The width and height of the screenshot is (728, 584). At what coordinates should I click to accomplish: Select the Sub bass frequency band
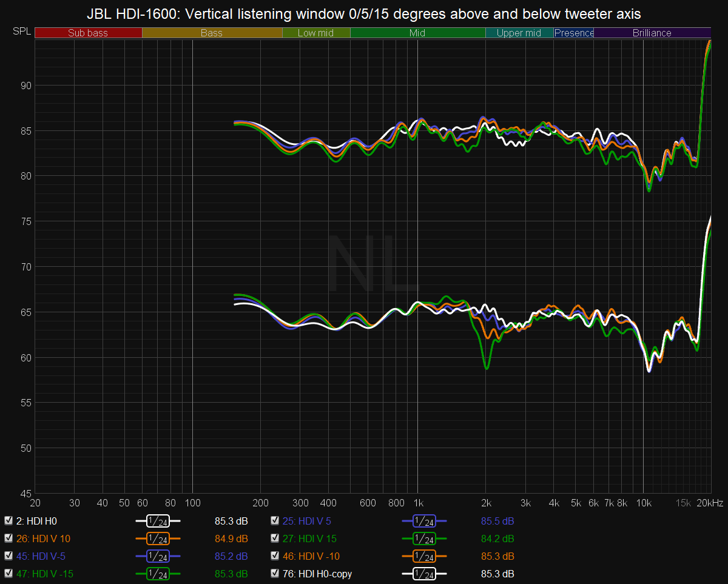tap(88, 33)
